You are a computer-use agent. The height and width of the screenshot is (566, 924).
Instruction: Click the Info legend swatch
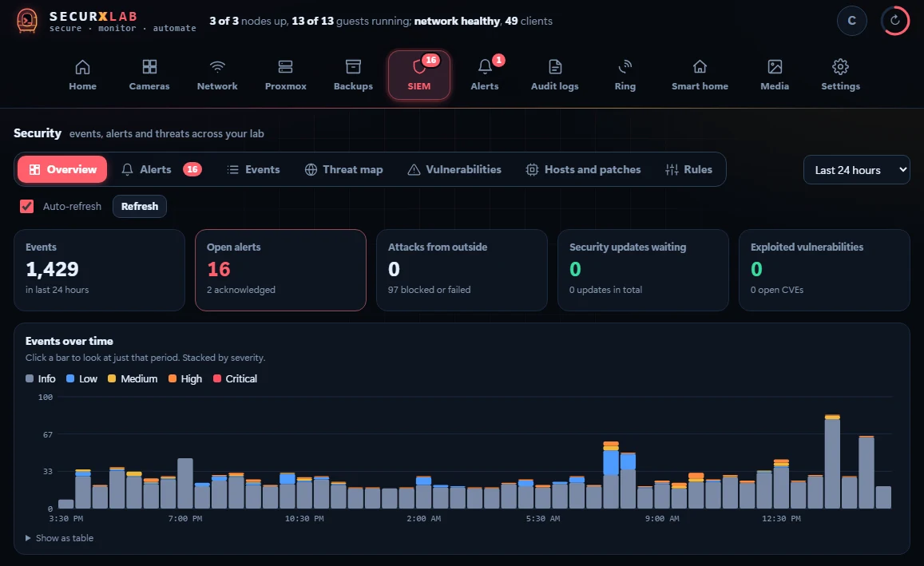tap(30, 378)
